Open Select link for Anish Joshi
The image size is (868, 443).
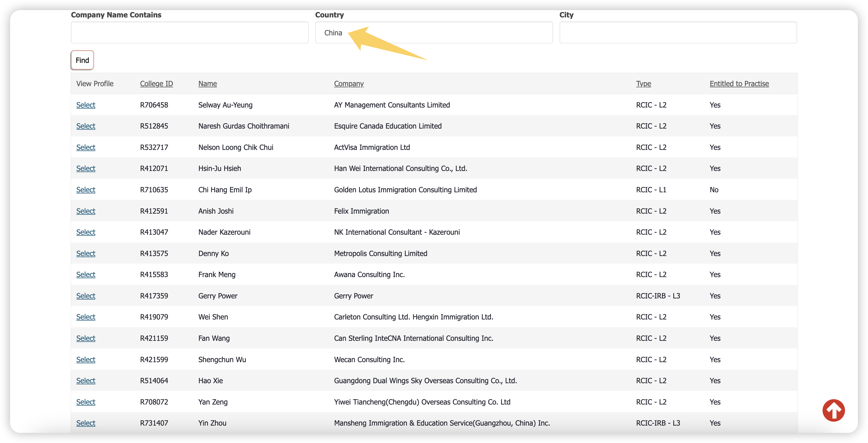point(86,211)
